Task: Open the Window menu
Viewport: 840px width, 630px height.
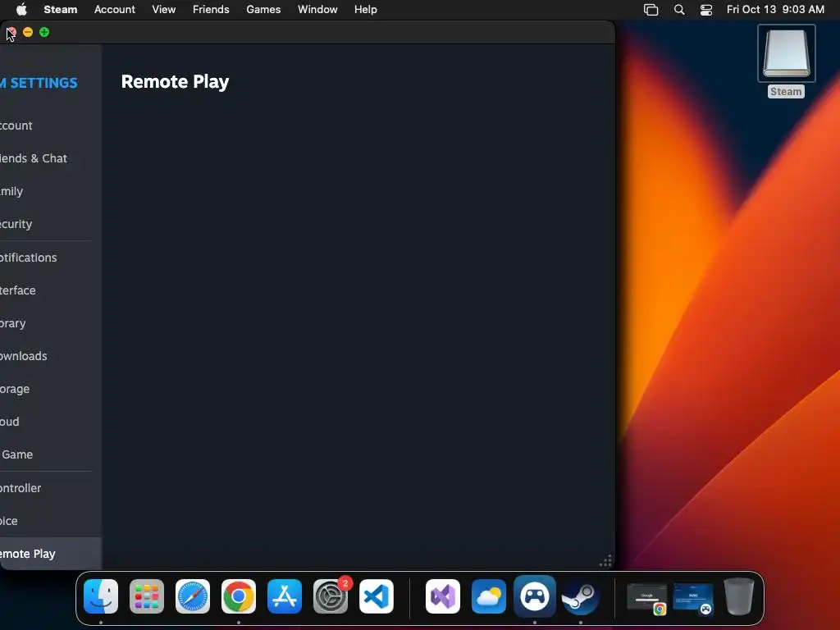Action: coord(317,9)
